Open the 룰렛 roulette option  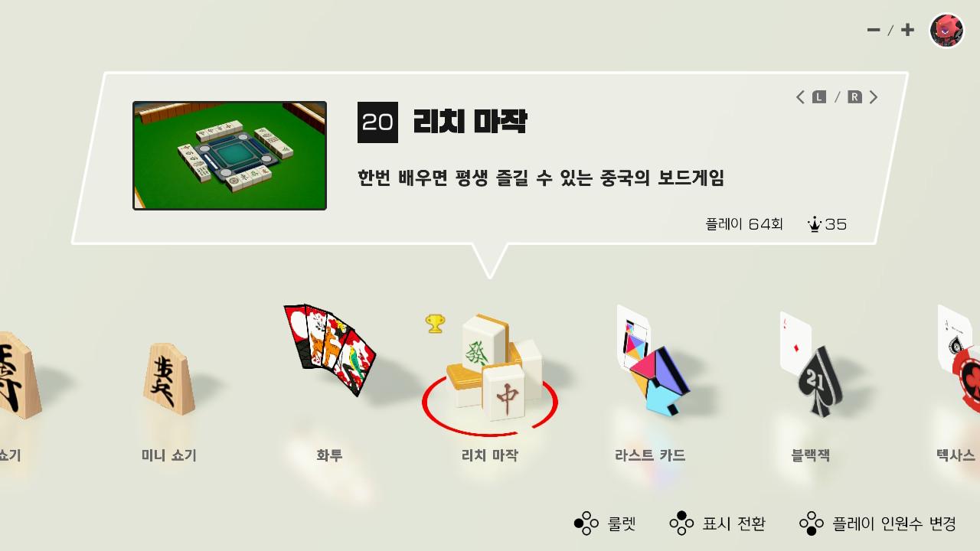point(605,523)
